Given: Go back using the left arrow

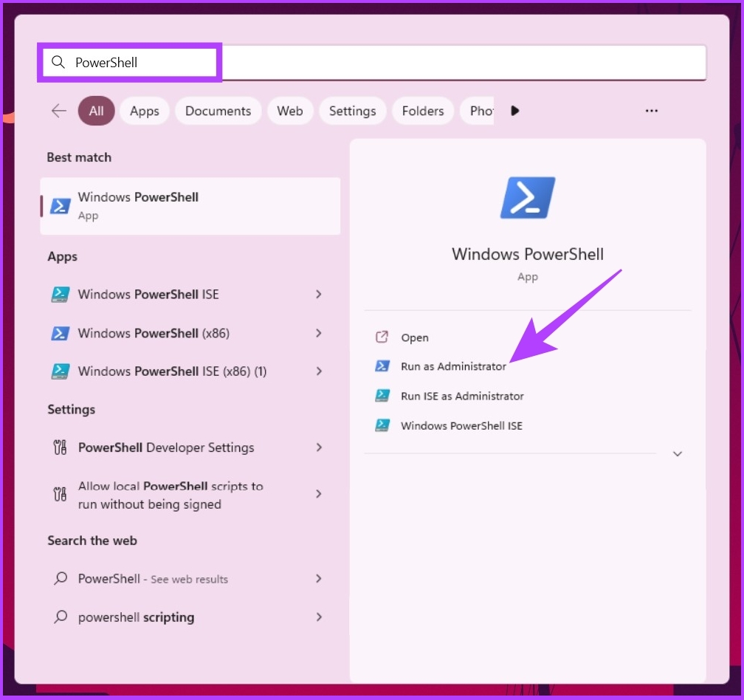Looking at the screenshot, I should tap(59, 111).
